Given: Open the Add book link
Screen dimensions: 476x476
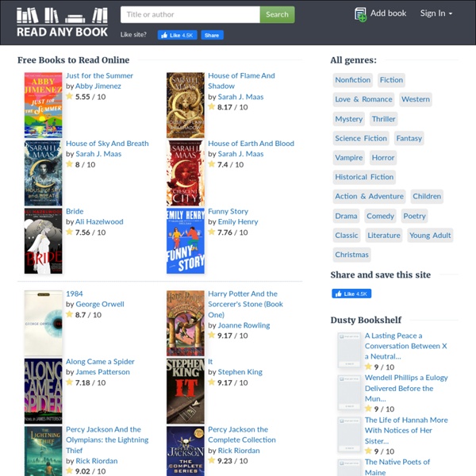Looking at the screenshot, I should point(388,13).
